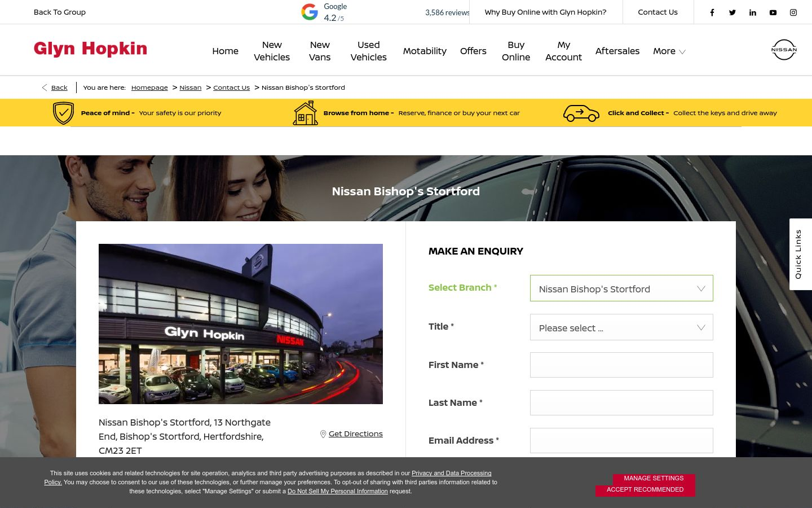This screenshot has width=812, height=508.
Task: Click the map pin beside Get Directions
Action: [x=323, y=434]
